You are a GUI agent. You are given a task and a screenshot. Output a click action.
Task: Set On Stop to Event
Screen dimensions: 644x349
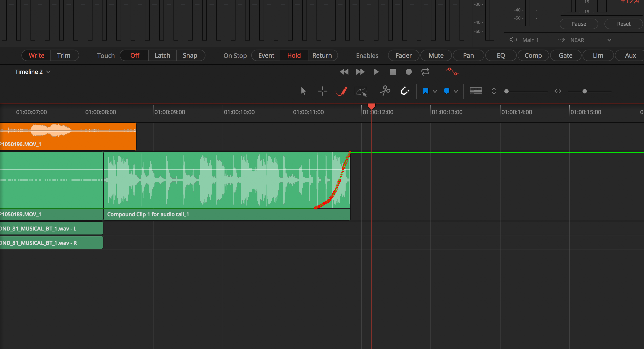(266, 56)
